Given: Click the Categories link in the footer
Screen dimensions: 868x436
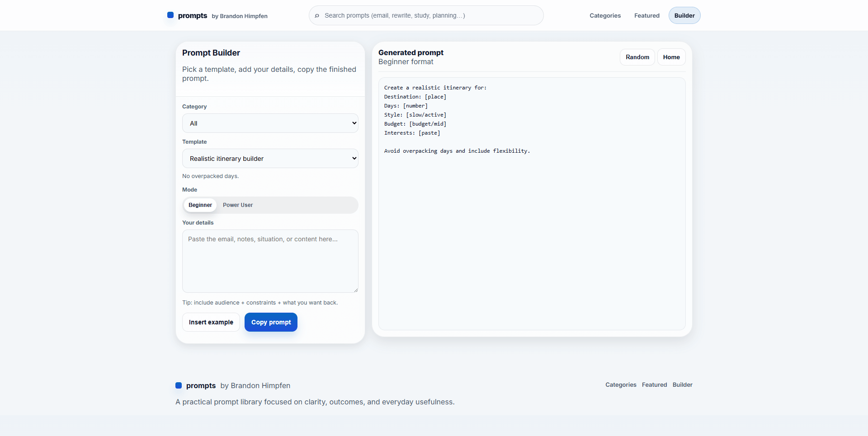Looking at the screenshot, I should pyautogui.click(x=620, y=384).
